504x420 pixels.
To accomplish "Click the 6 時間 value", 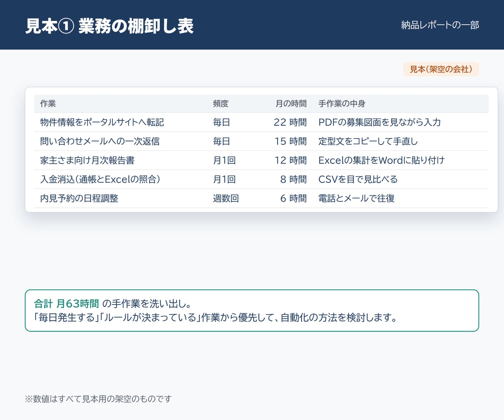I will [293, 198].
